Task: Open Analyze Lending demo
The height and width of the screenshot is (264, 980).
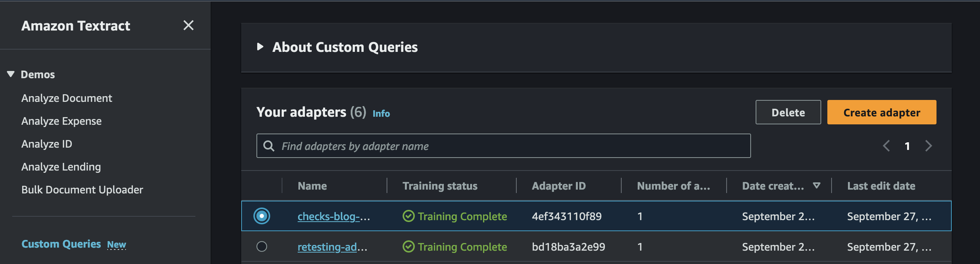Action: (x=61, y=167)
